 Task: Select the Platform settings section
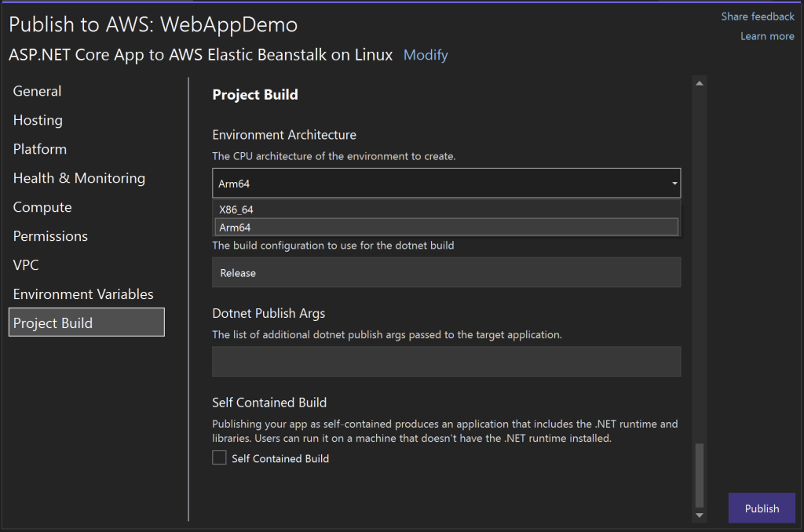point(39,149)
